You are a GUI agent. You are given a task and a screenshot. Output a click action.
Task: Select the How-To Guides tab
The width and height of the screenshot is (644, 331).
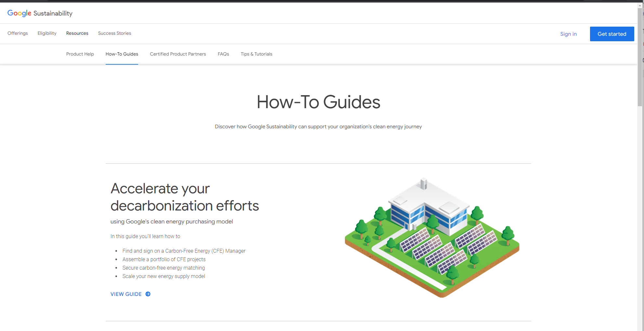[122, 54]
